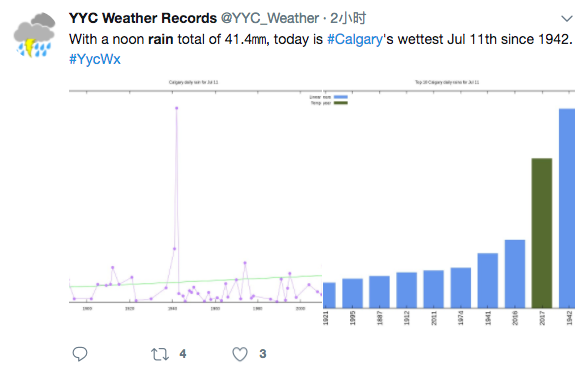Viewport: 581px width, 370px height.
Task: Open the YYC Weather Records display name
Action: pyautogui.click(x=143, y=18)
